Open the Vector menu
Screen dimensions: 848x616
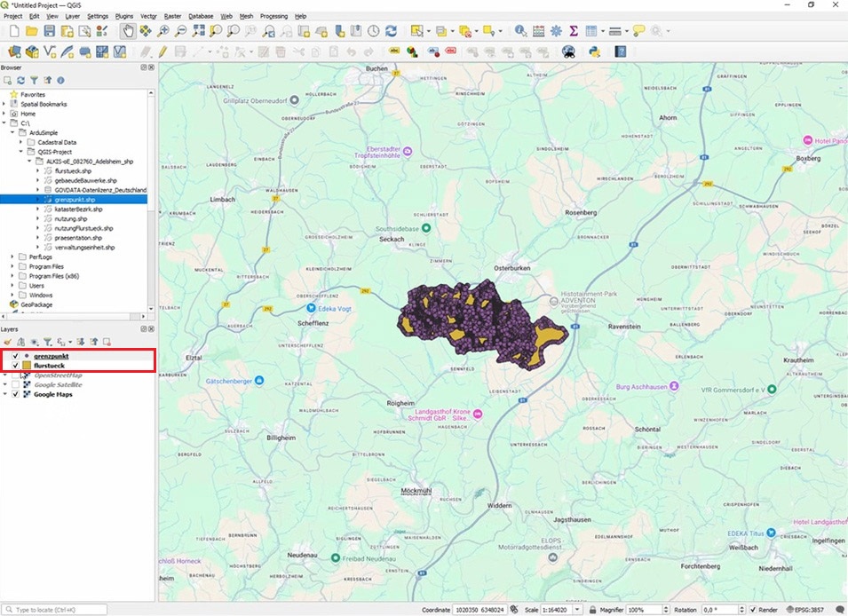(148, 16)
